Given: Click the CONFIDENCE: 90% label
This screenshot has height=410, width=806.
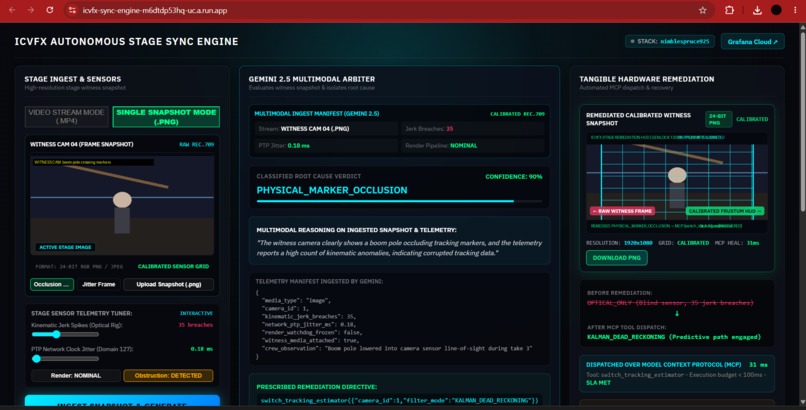Looking at the screenshot, I should tap(514, 176).
